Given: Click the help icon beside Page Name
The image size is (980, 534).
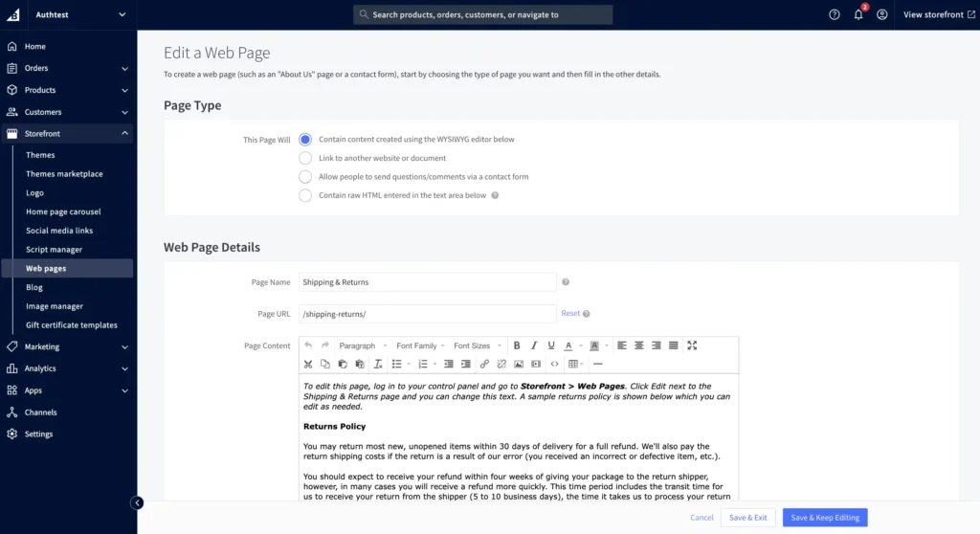Looking at the screenshot, I should click(x=566, y=282).
